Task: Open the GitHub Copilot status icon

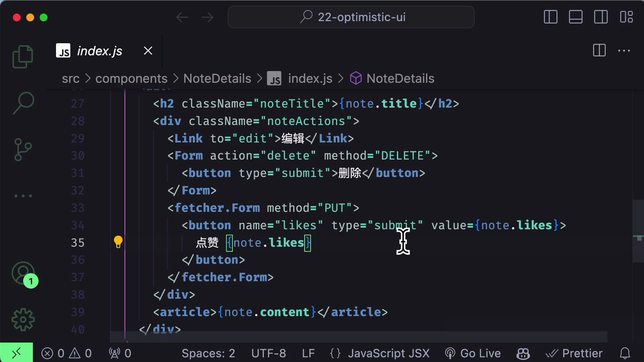Action: click(x=523, y=353)
